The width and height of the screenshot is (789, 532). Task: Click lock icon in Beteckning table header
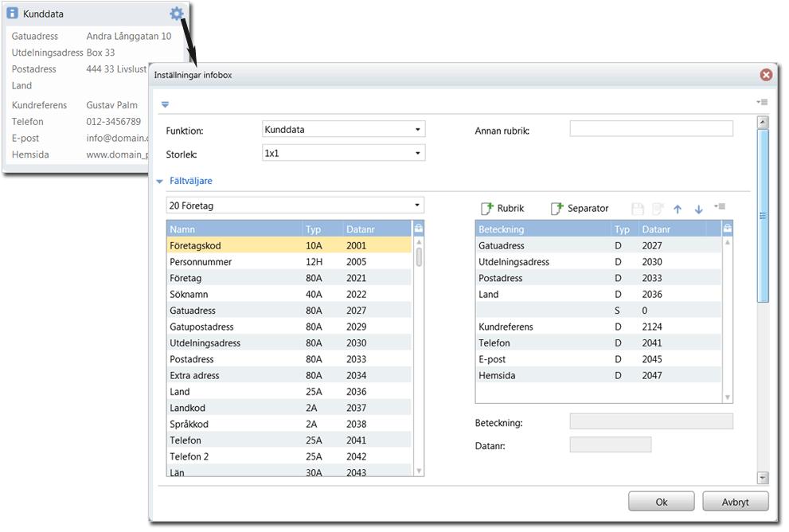click(727, 229)
